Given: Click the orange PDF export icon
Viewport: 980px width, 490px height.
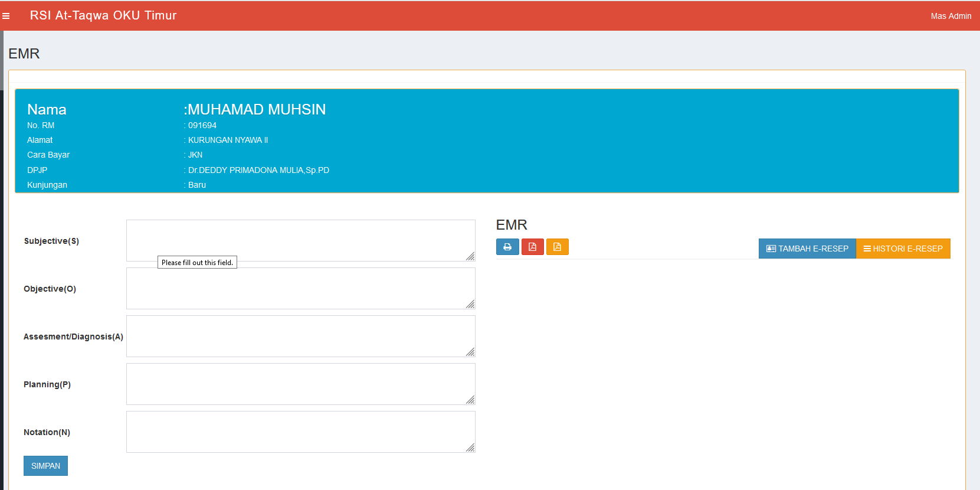Looking at the screenshot, I should point(557,247).
